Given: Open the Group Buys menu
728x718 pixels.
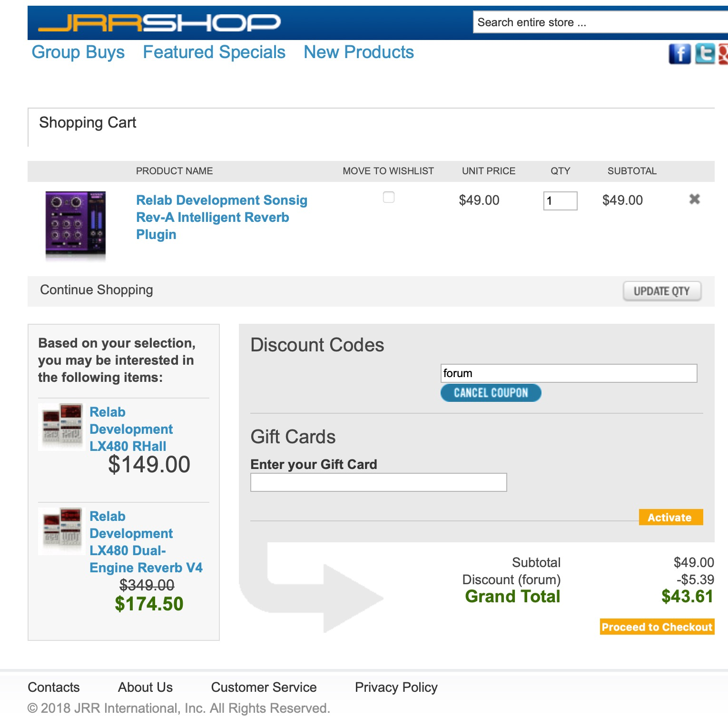Looking at the screenshot, I should pyautogui.click(x=78, y=52).
